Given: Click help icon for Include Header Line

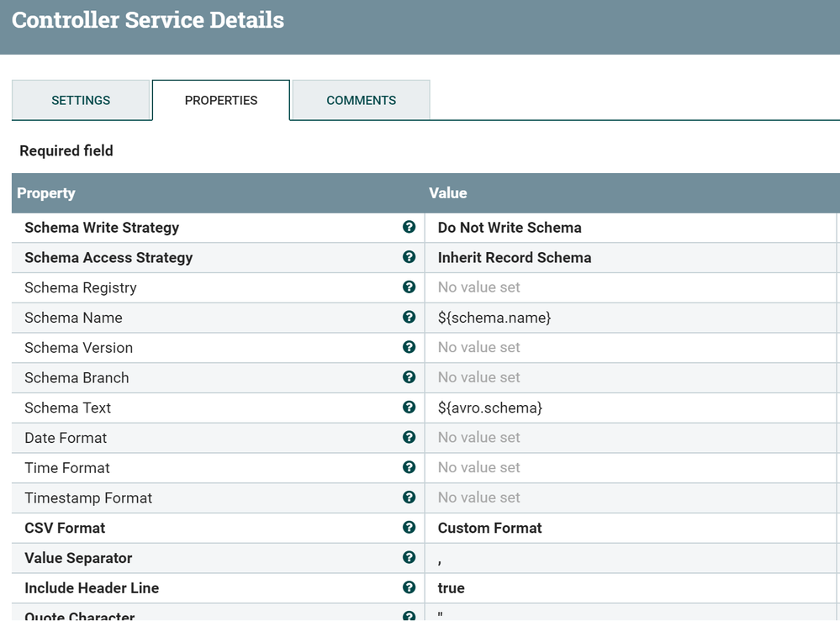Looking at the screenshot, I should [409, 587].
